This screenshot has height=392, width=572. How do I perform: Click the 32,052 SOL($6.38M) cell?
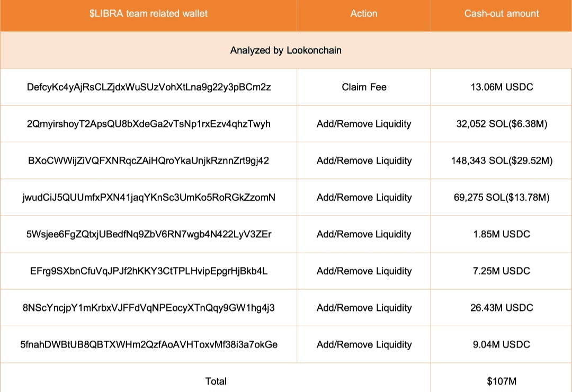click(x=502, y=124)
